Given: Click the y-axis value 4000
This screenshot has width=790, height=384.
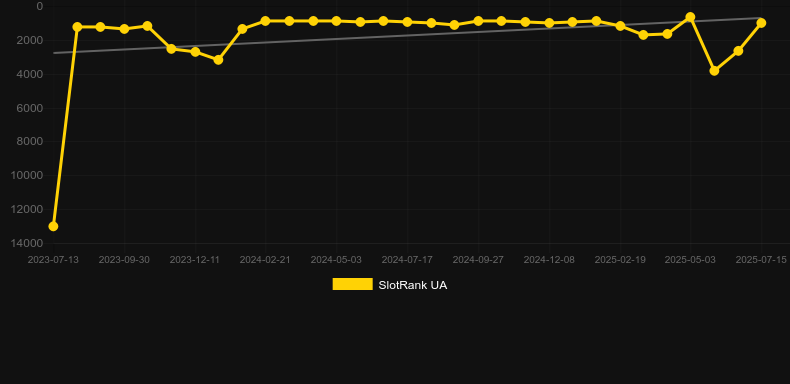Looking at the screenshot, I should pyautogui.click(x=30, y=74).
